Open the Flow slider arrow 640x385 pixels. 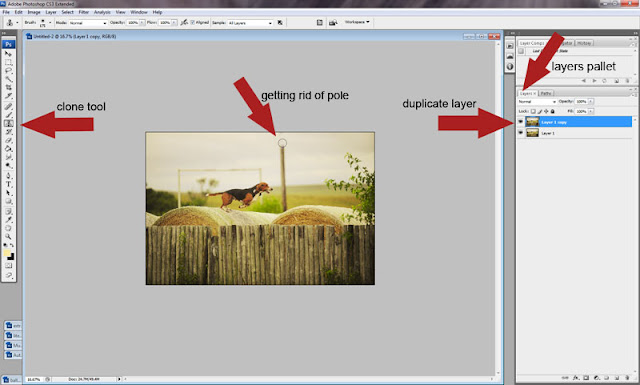pos(174,22)
